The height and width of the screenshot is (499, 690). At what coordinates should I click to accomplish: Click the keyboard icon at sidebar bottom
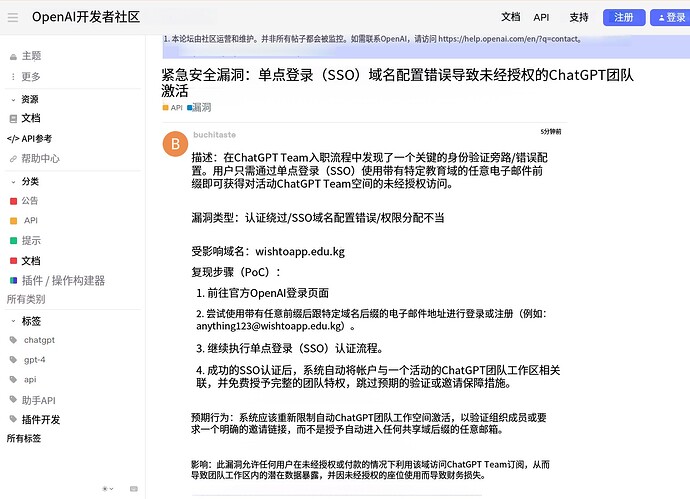point(134,488)
